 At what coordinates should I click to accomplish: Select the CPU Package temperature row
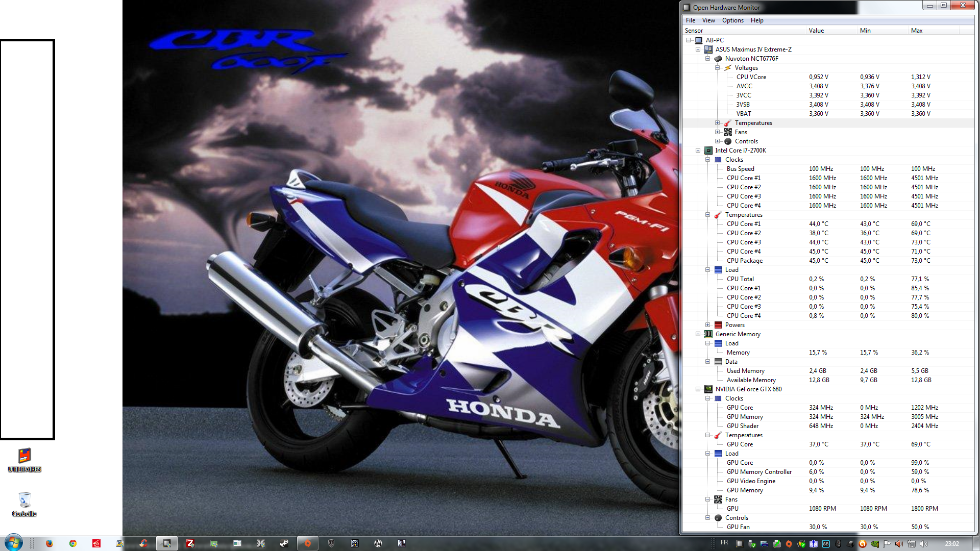(x=744, y=261)
